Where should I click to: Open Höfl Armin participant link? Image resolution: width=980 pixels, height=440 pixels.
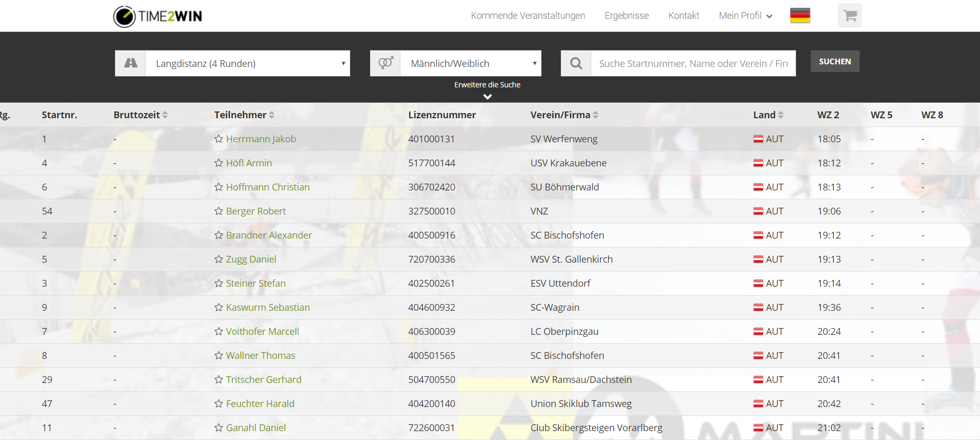pyautogui.click(x=249, y=163)
